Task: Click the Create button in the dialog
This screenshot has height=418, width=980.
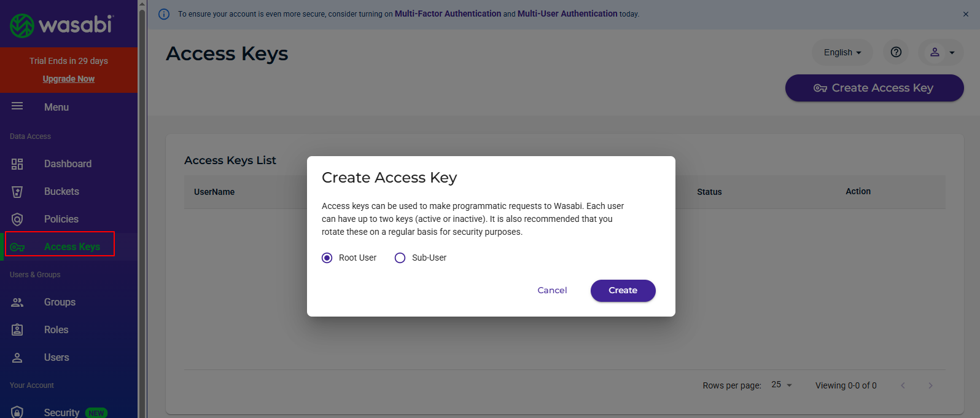Action: pyautogui.click(x=623, y=290)
